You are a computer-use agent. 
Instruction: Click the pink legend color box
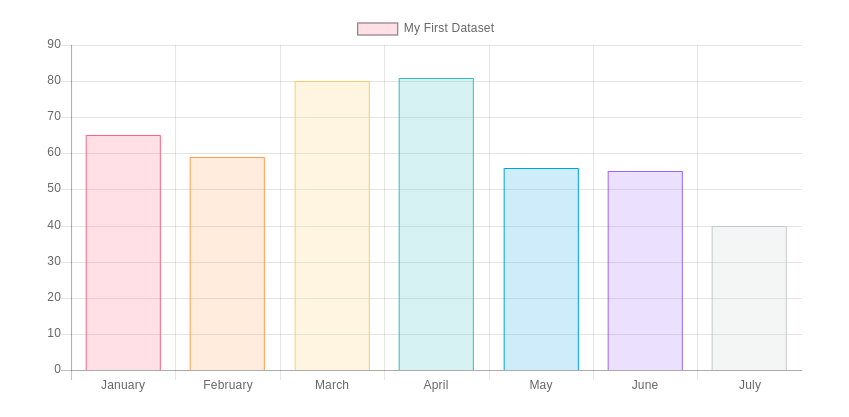tap(377, 29)
